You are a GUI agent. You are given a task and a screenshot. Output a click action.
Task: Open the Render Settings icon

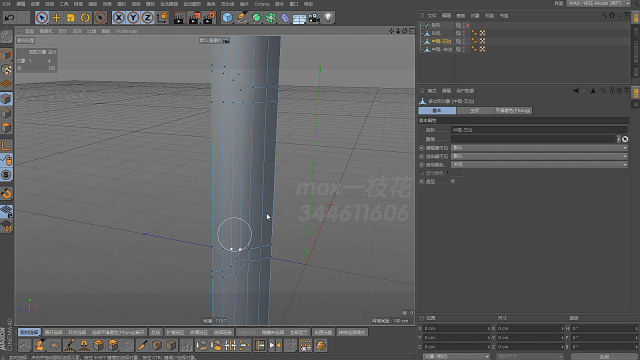209,18
